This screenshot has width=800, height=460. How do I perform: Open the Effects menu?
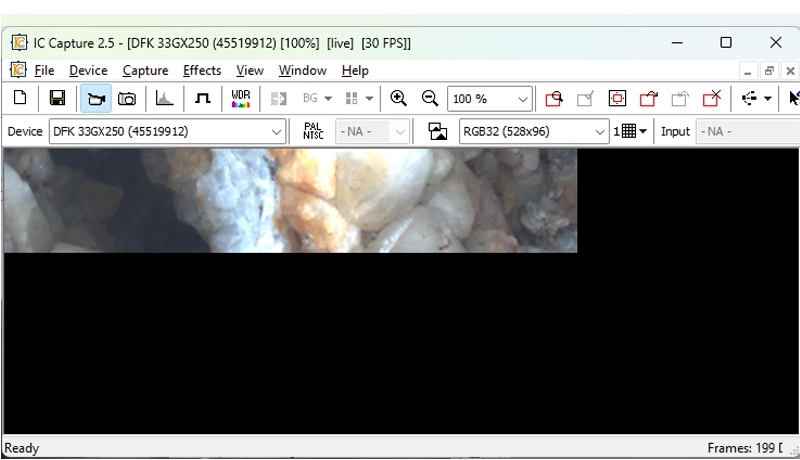point(202,70)
